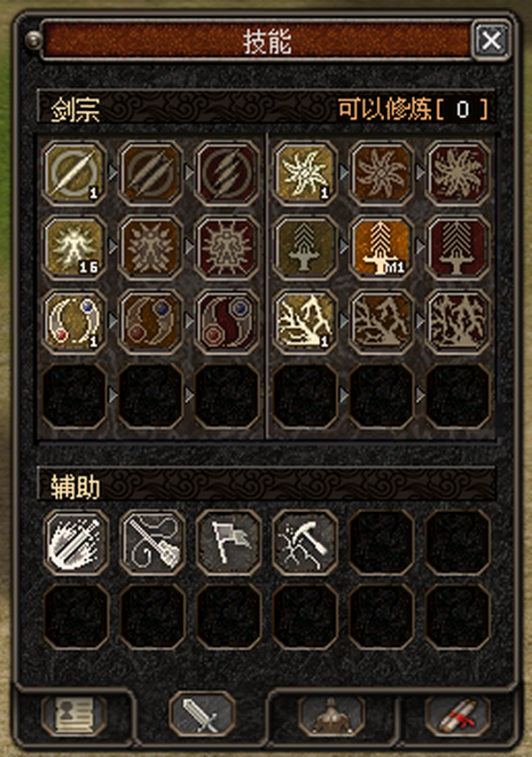Select the highlighted orange sword skill M1
The image size is (532, 757).
[381, 248]
